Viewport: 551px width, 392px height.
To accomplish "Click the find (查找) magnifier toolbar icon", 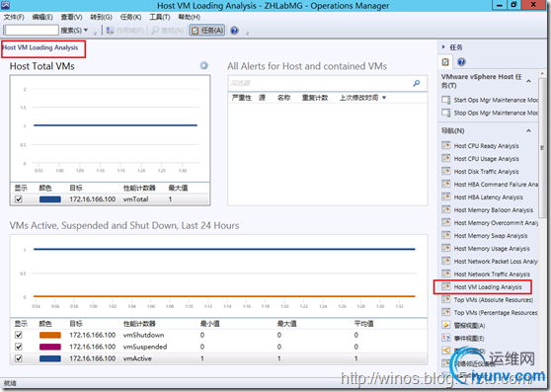I will pyautogui.click(x=155, y=31).
